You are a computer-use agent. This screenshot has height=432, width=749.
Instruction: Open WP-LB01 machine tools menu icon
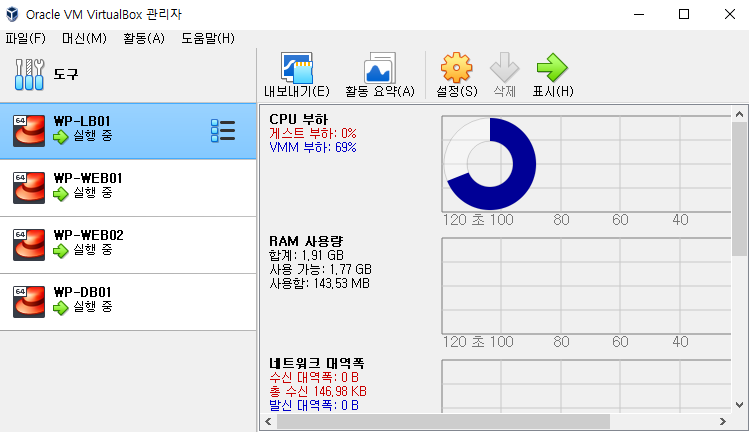point(223,130)
